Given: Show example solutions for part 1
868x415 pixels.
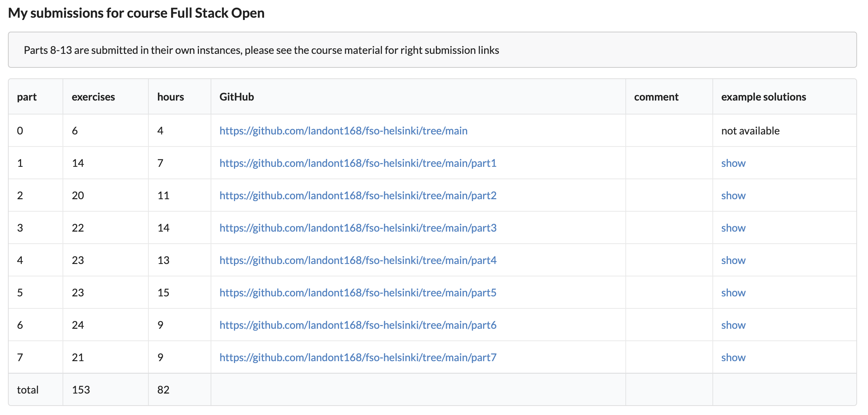Looking at the screenshot, I should (733, 163).
